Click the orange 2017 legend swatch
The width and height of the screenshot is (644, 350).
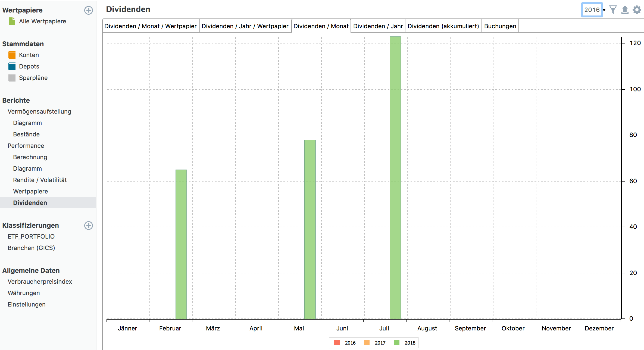pyautogui.click(x=367, y=342)
